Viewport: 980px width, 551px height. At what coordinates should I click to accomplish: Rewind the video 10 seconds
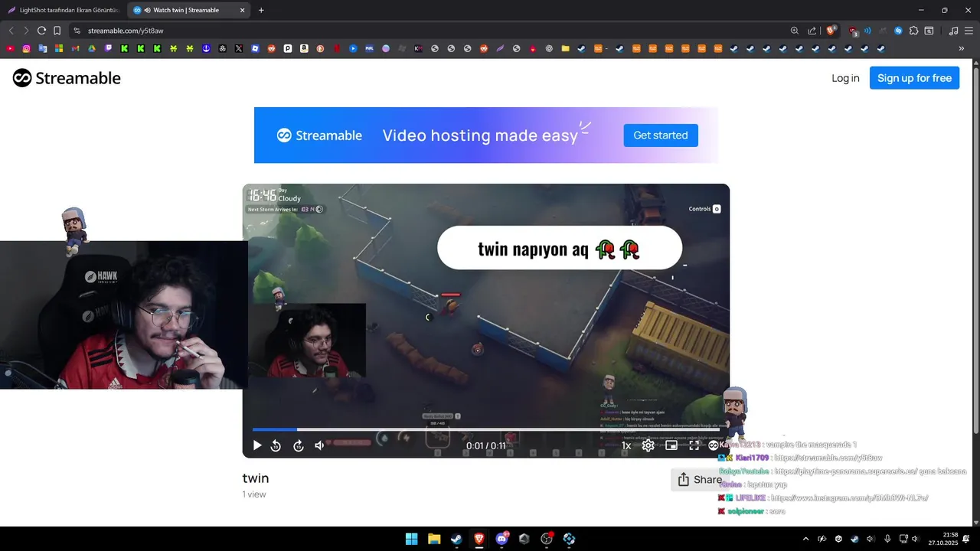[276, 445]
